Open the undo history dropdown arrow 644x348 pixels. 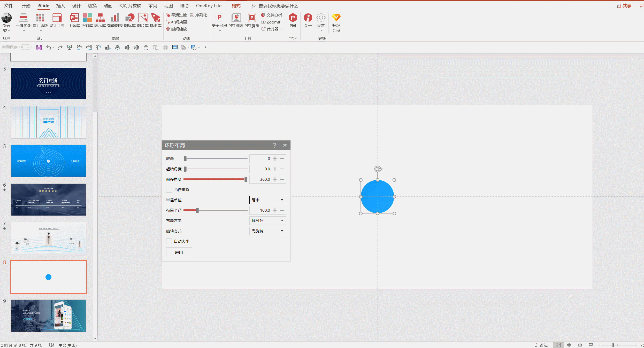pyautogui.click(x=53, y=47)
